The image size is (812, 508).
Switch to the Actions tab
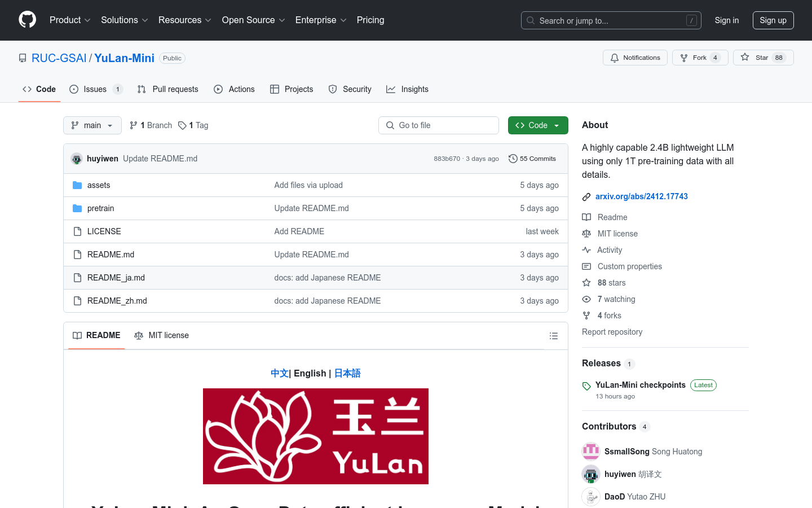tap(235, 89)
